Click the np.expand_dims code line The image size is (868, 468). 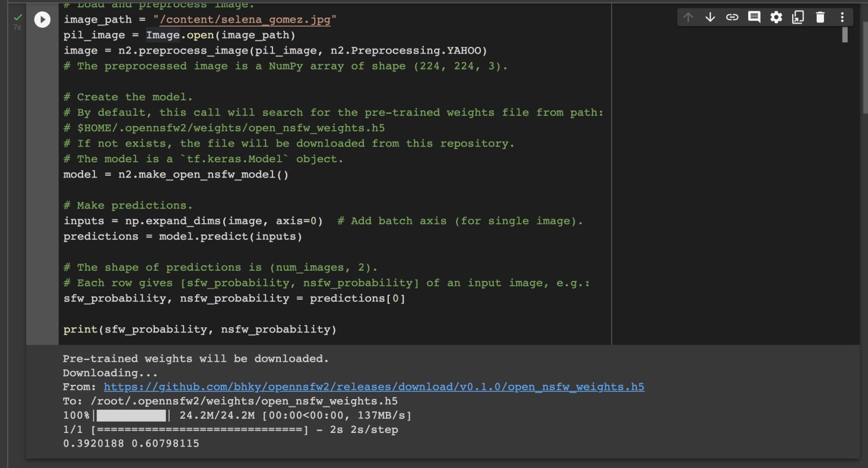tap(193, 221)
